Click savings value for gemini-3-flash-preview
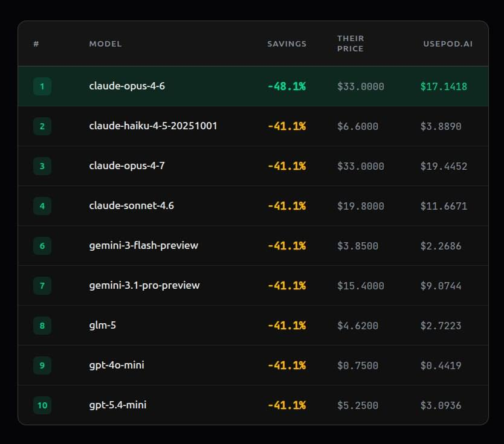The width and height of the screenshot is (504, 444). pyautogui.click(x=286, y=246)
